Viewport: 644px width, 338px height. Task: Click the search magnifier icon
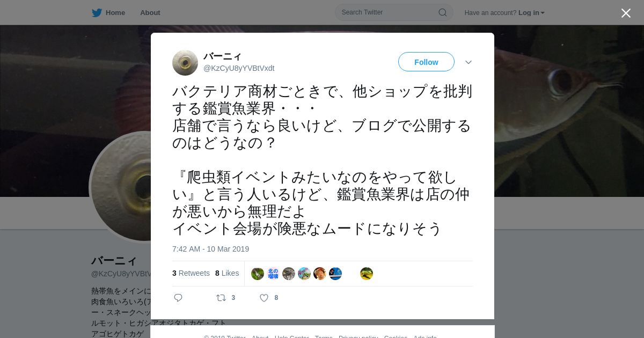[443, 12]
